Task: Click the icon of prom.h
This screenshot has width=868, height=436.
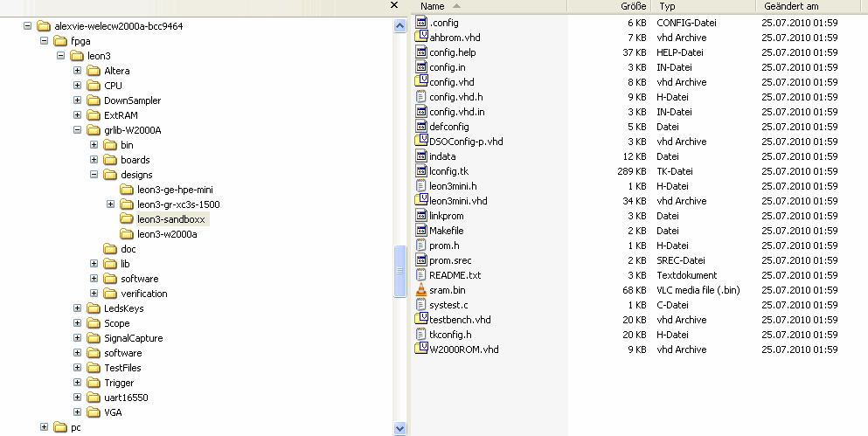Action: [421, 246]
